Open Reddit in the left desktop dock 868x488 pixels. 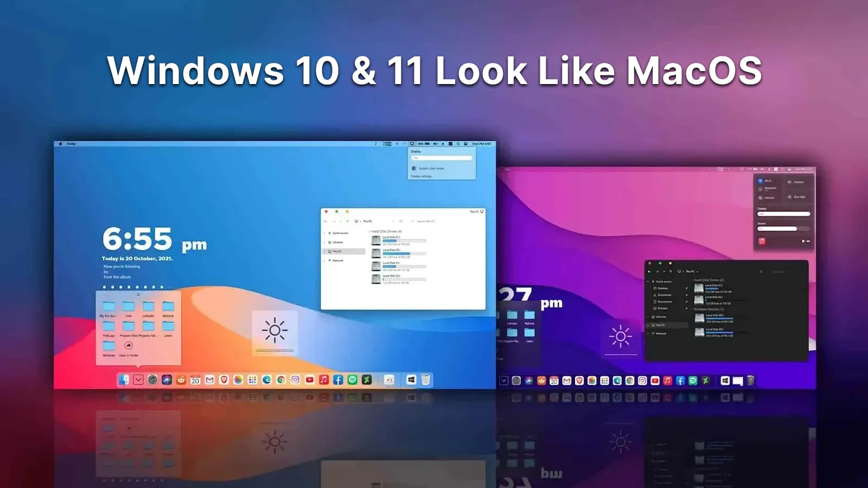click(x=181, y=380)
